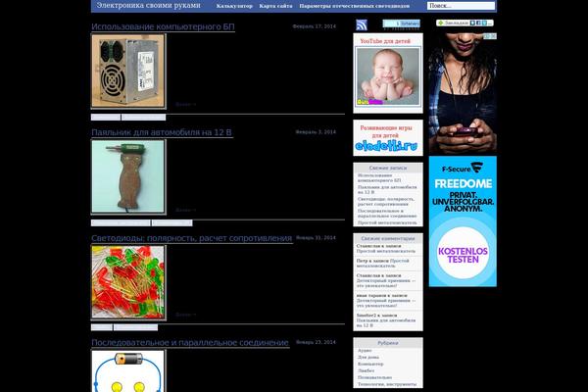Click the woman with phone ad banner
The image size is (588, 392).
coord(463,93)
